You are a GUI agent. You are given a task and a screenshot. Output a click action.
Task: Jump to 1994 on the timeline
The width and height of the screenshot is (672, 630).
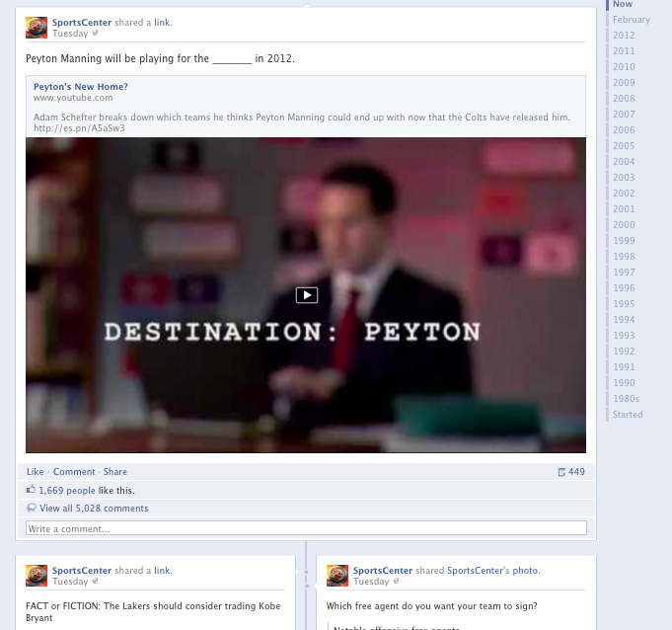[624, 320]
